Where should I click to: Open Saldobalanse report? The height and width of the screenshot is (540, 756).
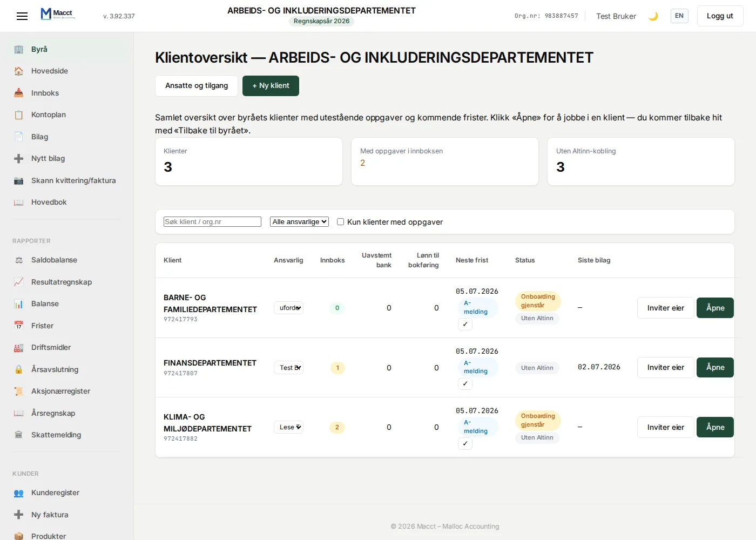pyautogui.click(x=67, y=260)
